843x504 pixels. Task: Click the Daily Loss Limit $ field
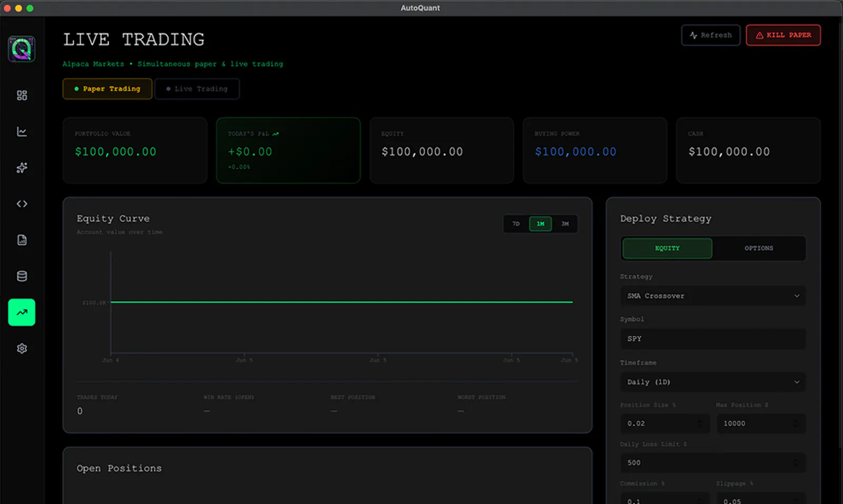pyautogui.click(x=713, y=463)
